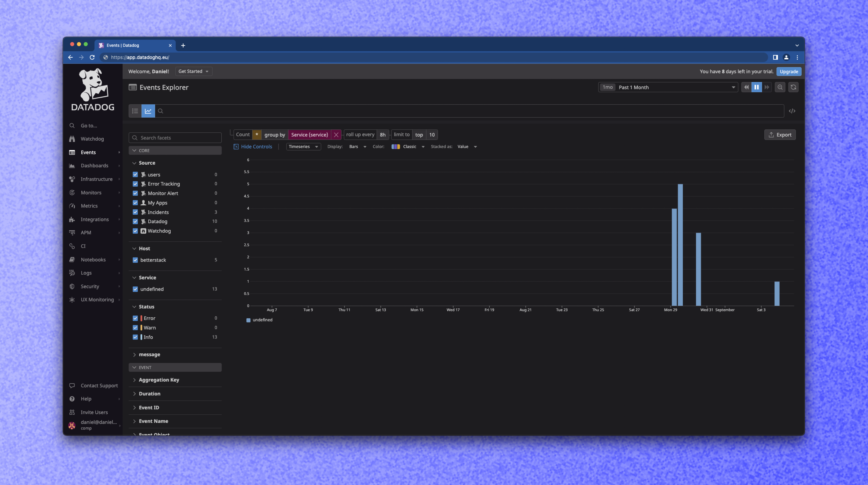Image resolution: width=868 pixels, height=485 pixels.
Task: Click the Invite Users icon
Action: pos(72,412)
